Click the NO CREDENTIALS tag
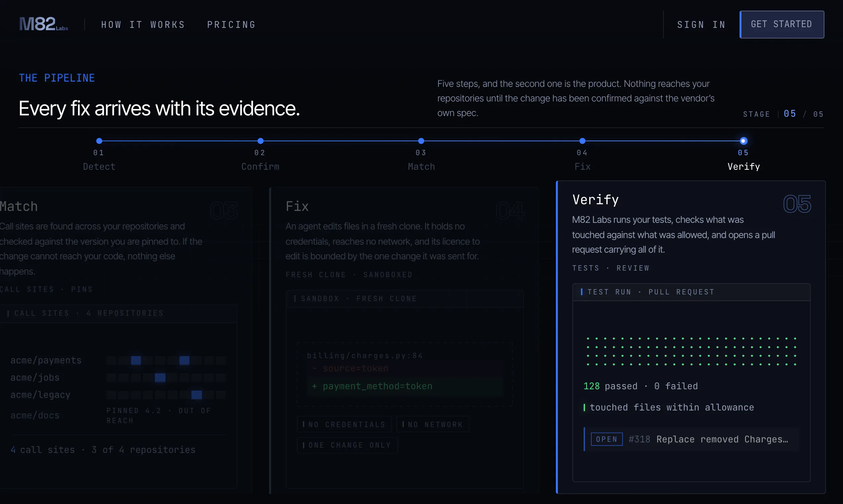Screen dimensions: 843x504 click(345, 424)
